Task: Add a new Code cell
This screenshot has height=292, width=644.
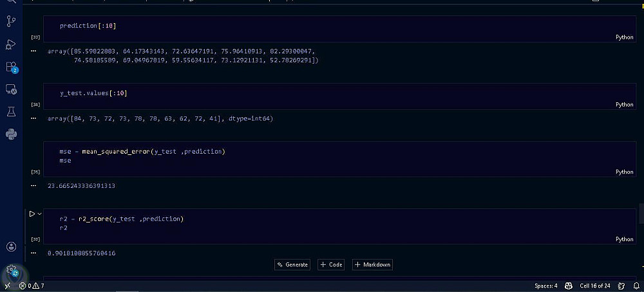Action: click(x=331, y=264)
